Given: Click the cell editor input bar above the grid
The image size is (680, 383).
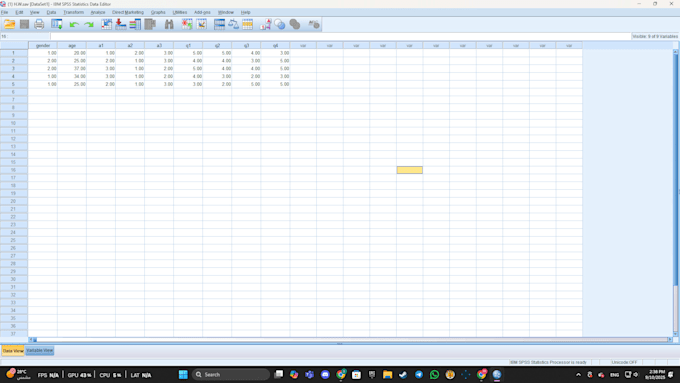Looking at the screenshot, I should [x=340, y=36].
